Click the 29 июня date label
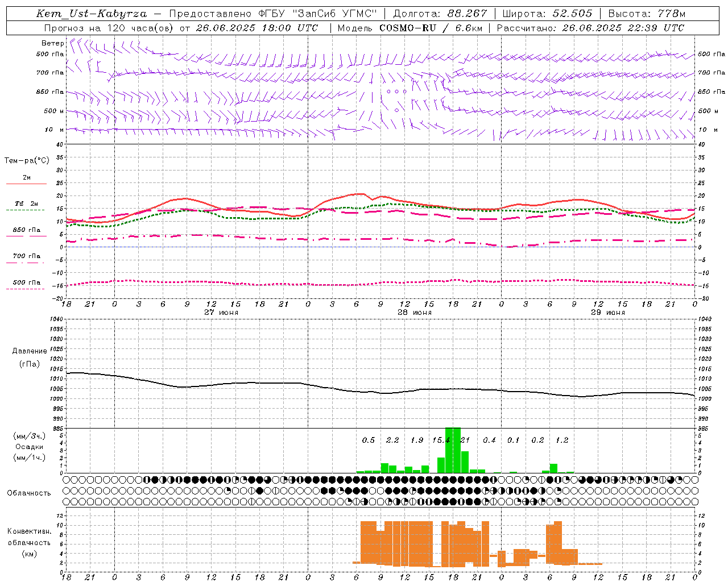Image resolution: width=728 pixels, height=582 pixels. (x=608, y=313)
